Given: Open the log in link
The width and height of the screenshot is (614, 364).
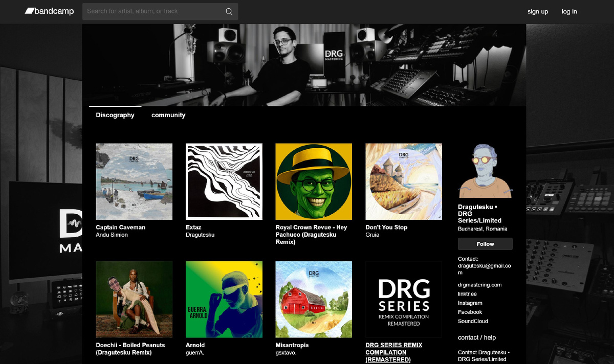Looking at the screenshot, I should tap(569, 12).
